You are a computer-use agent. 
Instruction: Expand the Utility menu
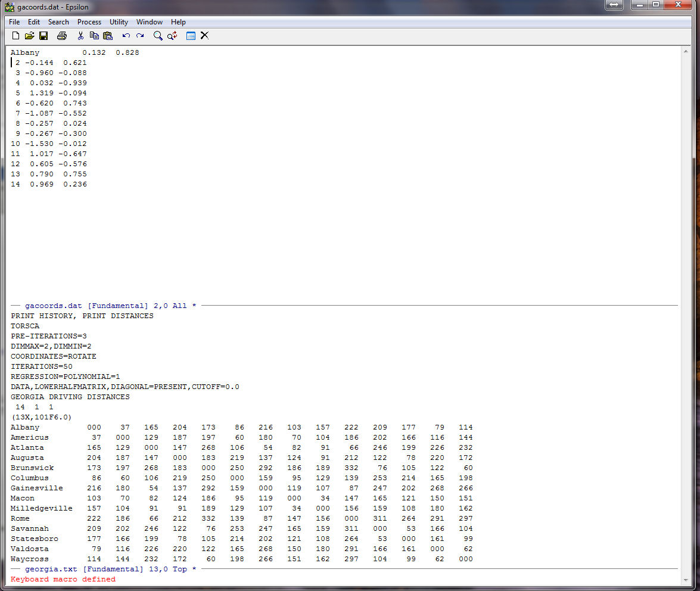119,22
